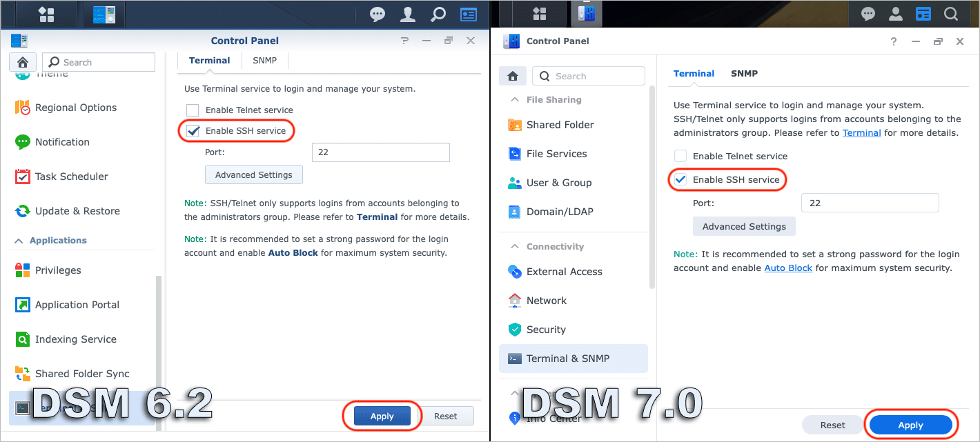Viewport: 980px width, 442px height.
Task: Open widgets icon in DSM 6.2 taskbar
Action: [469, 14]
